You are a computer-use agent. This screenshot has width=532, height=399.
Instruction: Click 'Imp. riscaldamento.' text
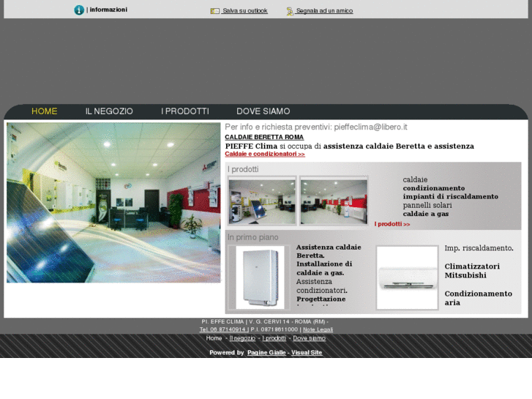click(479, 248)
